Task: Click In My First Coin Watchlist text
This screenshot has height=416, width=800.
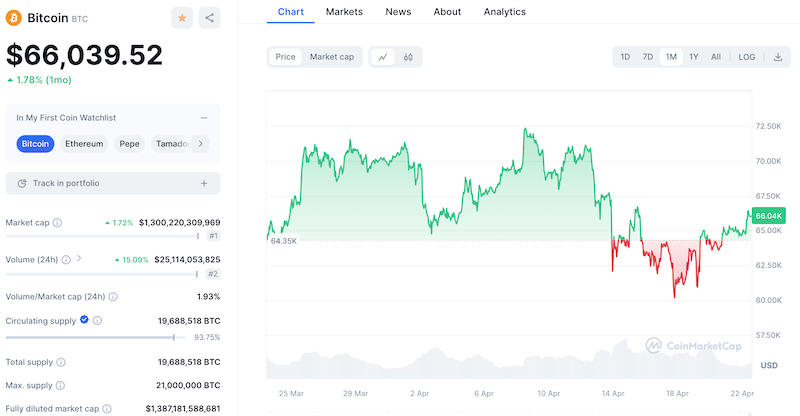Action: 66,118
